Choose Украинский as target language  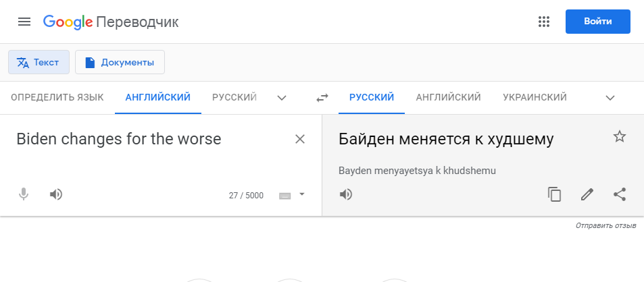click(535, 98)
